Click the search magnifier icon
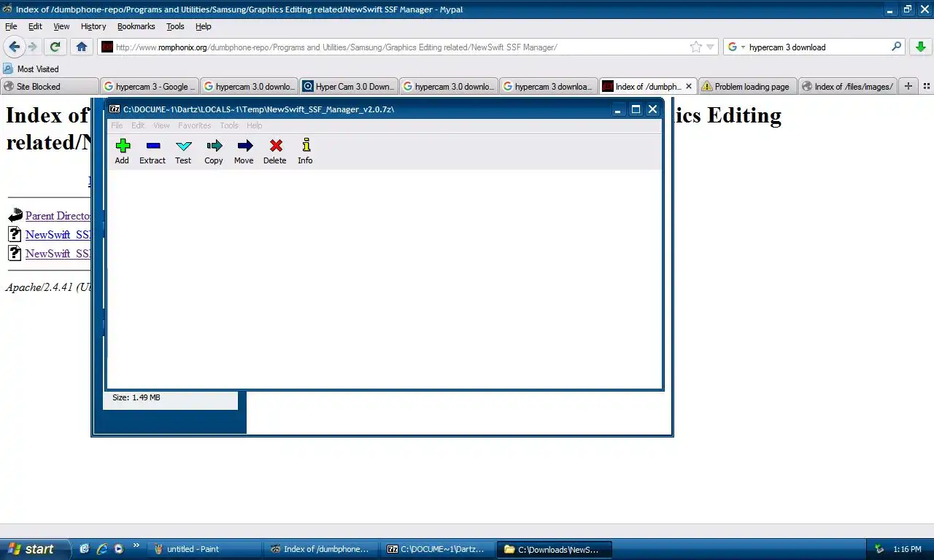Image resolution: width=934 pixels, height=560 pixels. tap(896, 47)
